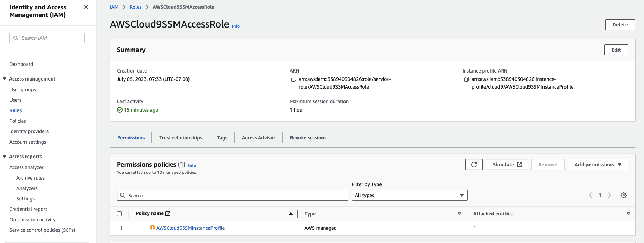This screenshot has height=243, width=644.
Task: Open the policy Simulate tool
Action: pyautogui.click(x=507, y=165)
